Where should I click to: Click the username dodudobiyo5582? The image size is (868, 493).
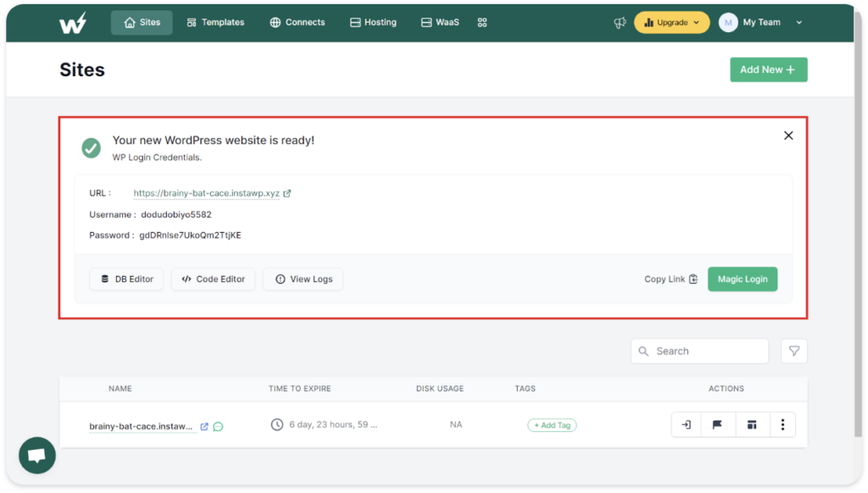tap(176, 214)
